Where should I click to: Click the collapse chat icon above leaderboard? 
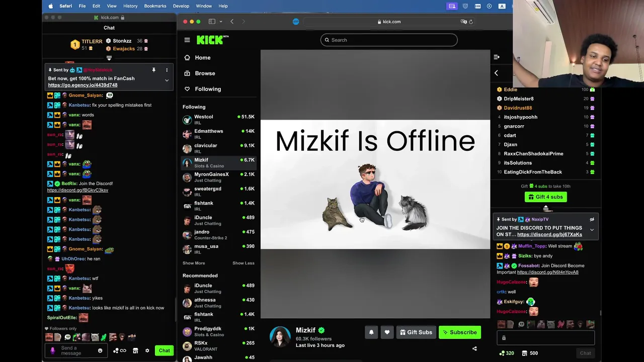(497, 57)
